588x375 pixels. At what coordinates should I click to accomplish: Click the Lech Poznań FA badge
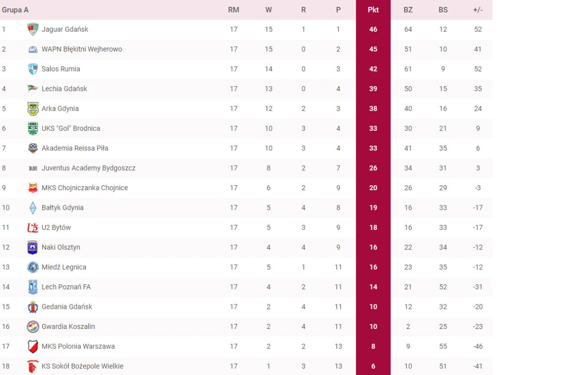(x=33, y=287)
